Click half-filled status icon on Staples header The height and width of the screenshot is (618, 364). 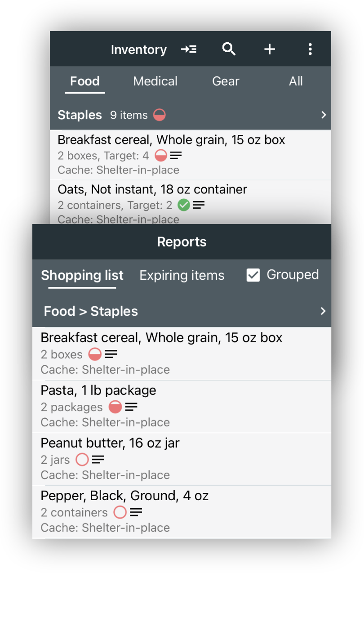coord(160,115)
